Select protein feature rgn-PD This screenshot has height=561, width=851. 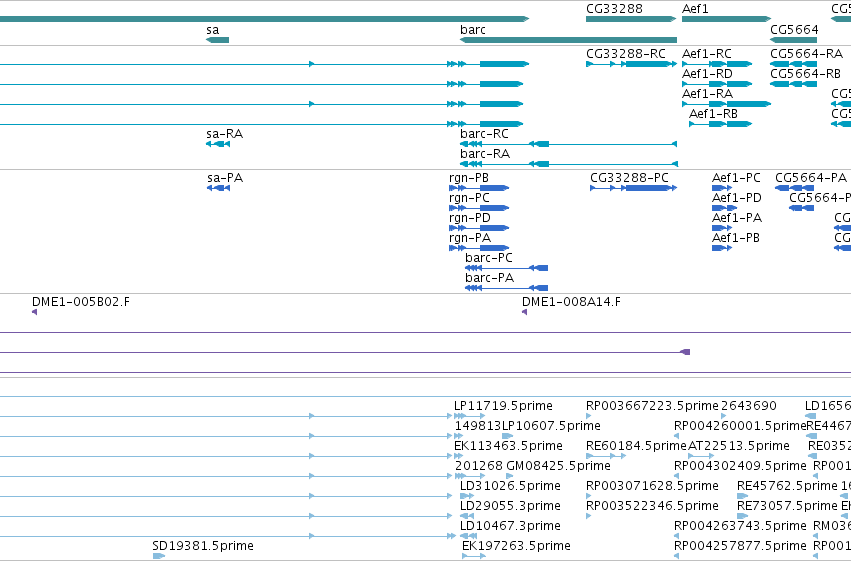(479, 228)
